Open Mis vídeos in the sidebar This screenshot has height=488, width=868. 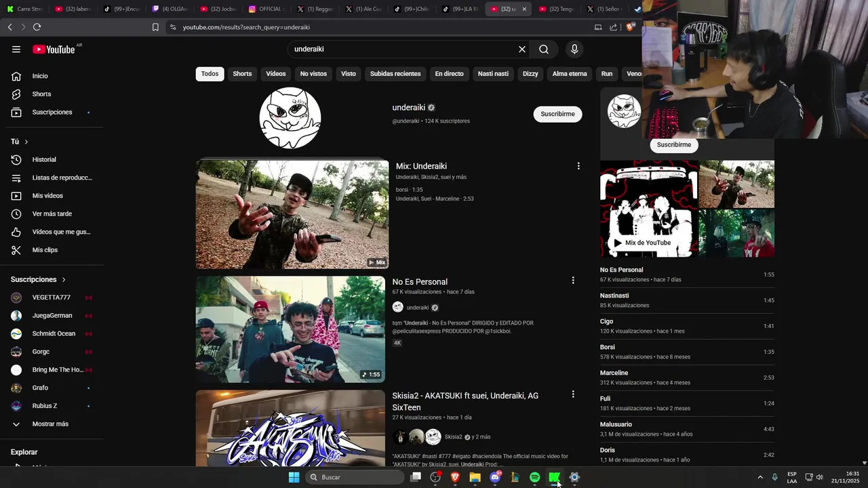47,196
